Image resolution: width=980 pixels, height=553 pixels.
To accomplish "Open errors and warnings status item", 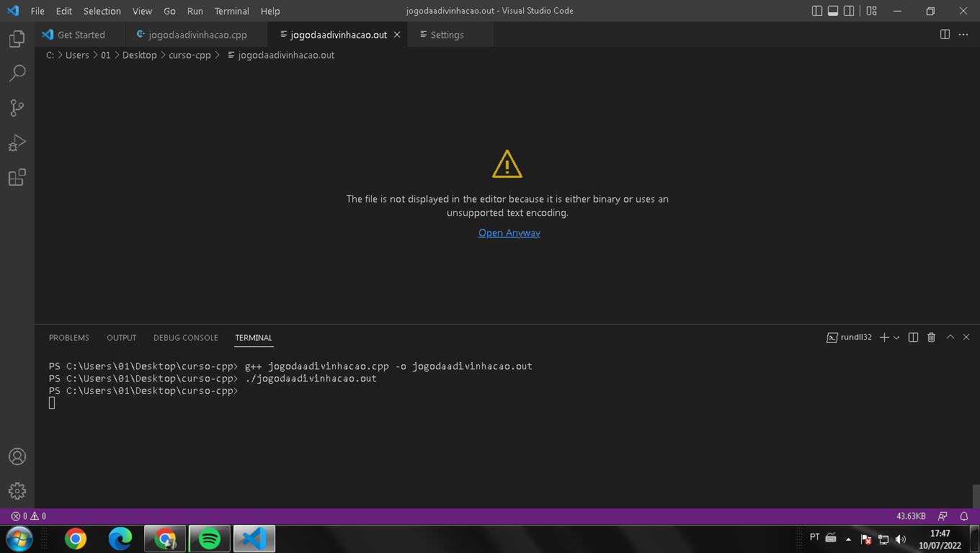I will coord(29,516).
